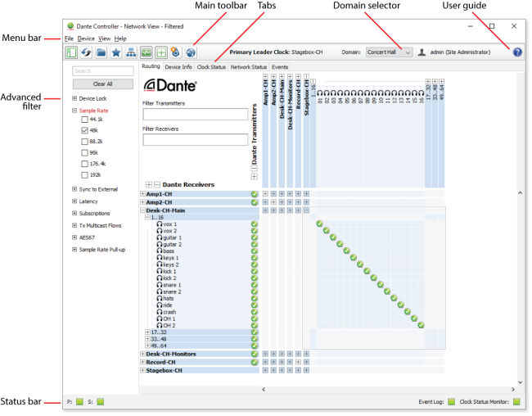Open the Domain dropdown showing Concert Hall
This screenshot has width=532, height=416.
point(389,52)
